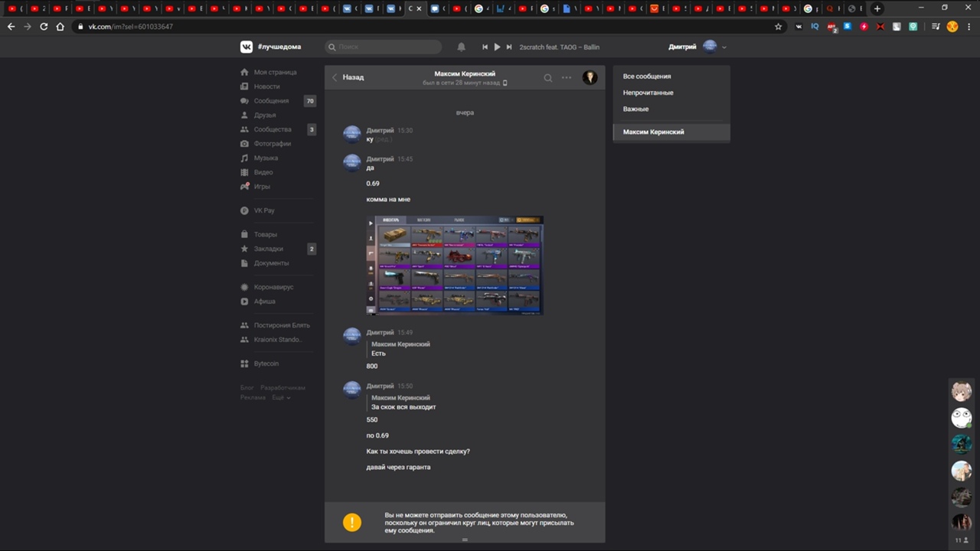Open Максим Керинский's avatar in chat header
Screen dimensions: 980x551
pyautogui.click(x=590, y=77)
